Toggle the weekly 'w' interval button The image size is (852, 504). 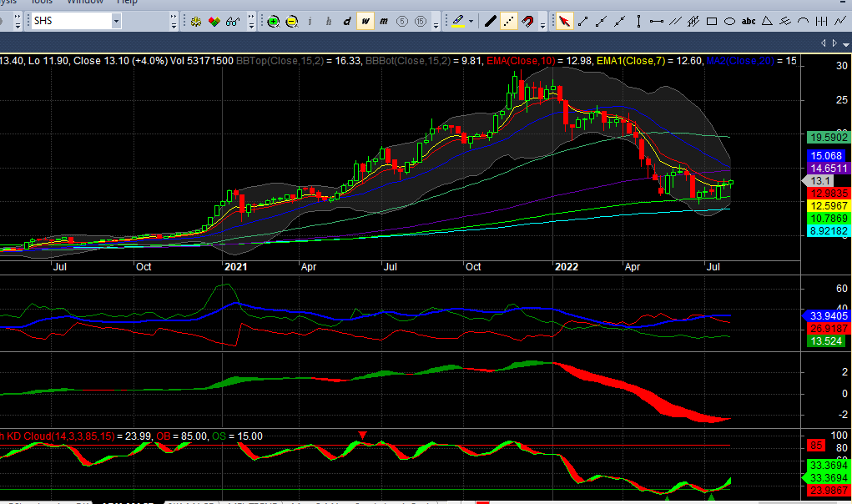pyautogui.click(x=366, y=21)
